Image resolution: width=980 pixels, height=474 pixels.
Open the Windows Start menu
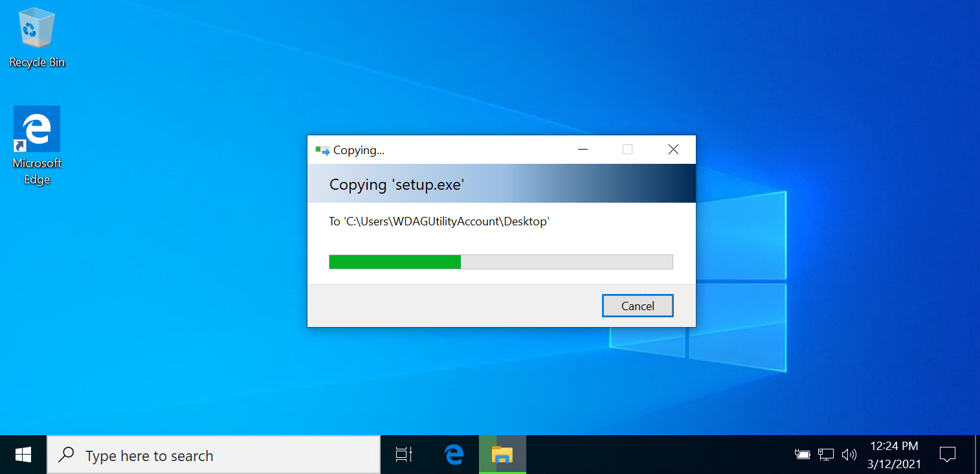(x=23, y=455)
